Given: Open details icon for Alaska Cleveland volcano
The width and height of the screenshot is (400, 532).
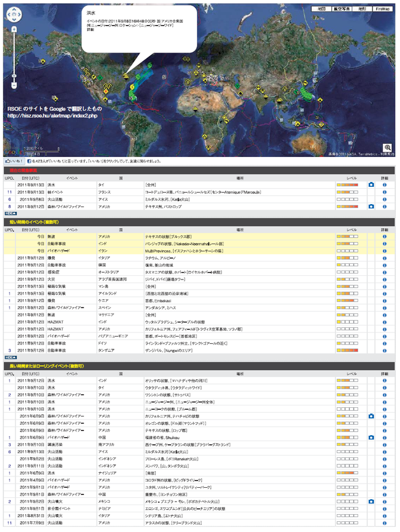Looking at the screenshot, I should pyautogui.click(x=384, y=523).
